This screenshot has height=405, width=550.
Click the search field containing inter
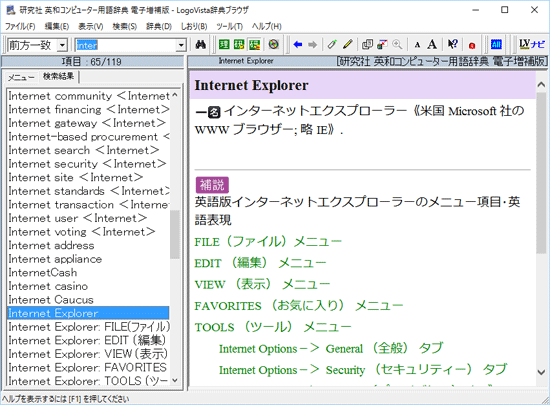126,45
